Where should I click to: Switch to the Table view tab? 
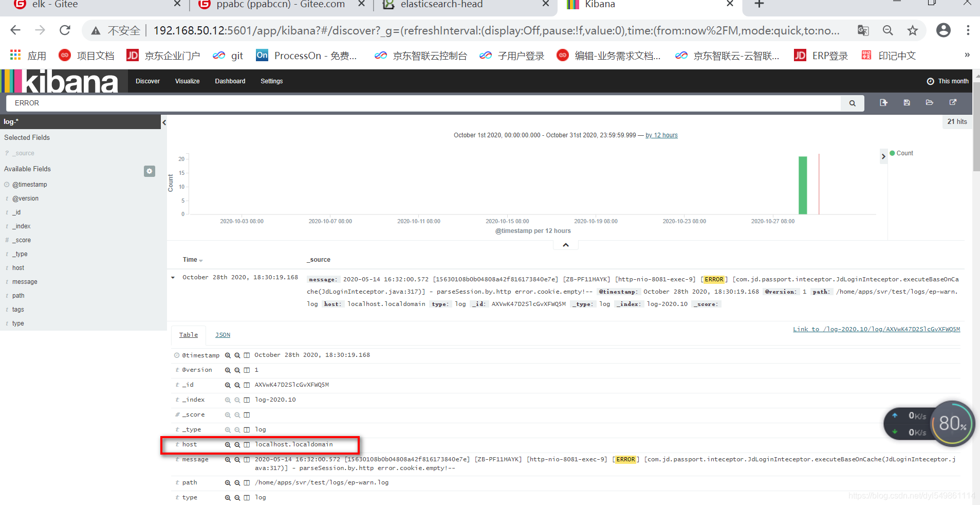click(189, 335)
